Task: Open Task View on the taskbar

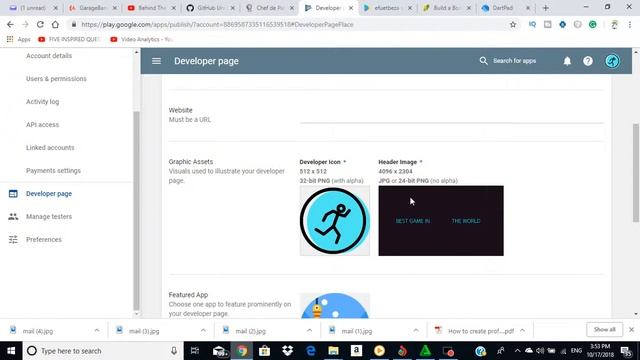Action: click(195, 351)
